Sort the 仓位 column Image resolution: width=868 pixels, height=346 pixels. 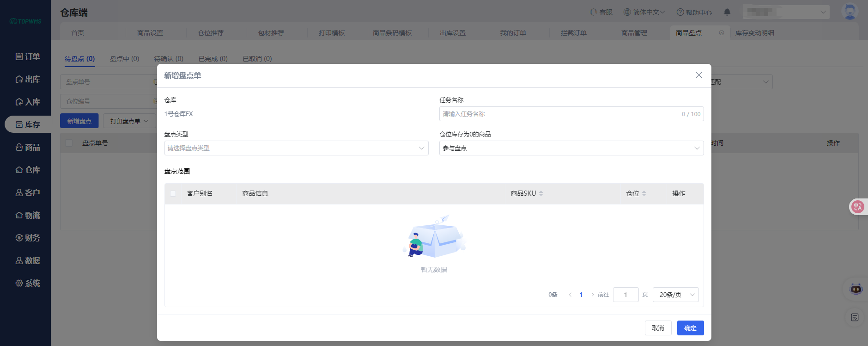(644, 193)
